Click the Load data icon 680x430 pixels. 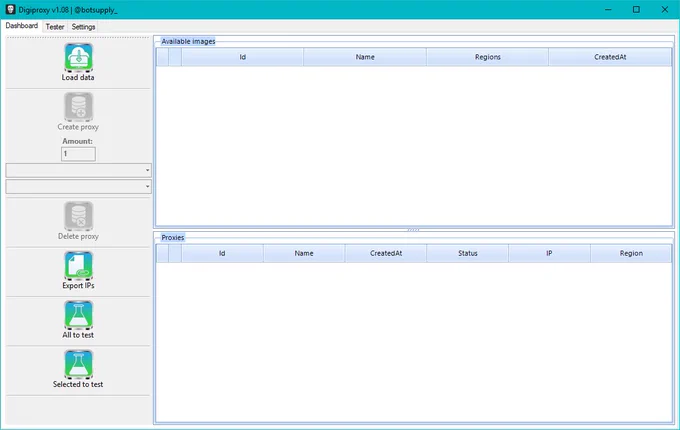(x=78, y=57)
